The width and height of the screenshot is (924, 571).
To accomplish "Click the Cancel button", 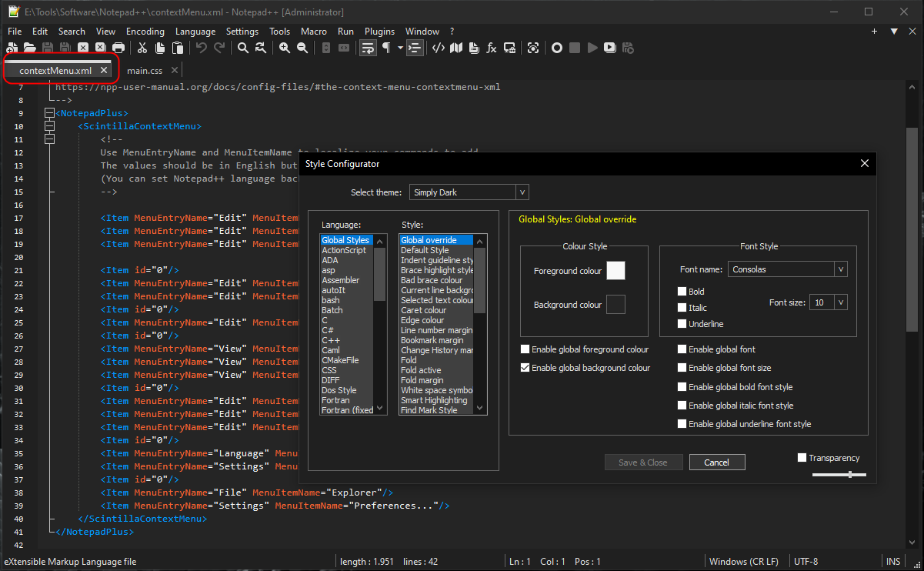I will point(717,462).
